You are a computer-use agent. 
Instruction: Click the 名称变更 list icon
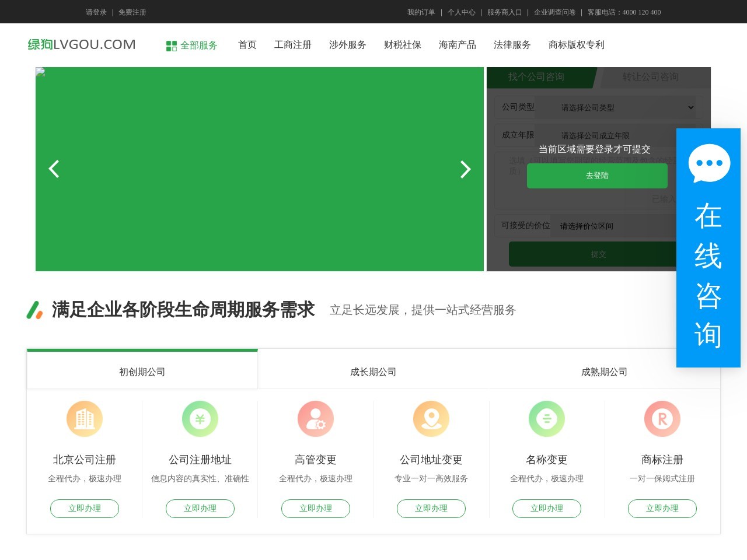click(x=547, y=418)
